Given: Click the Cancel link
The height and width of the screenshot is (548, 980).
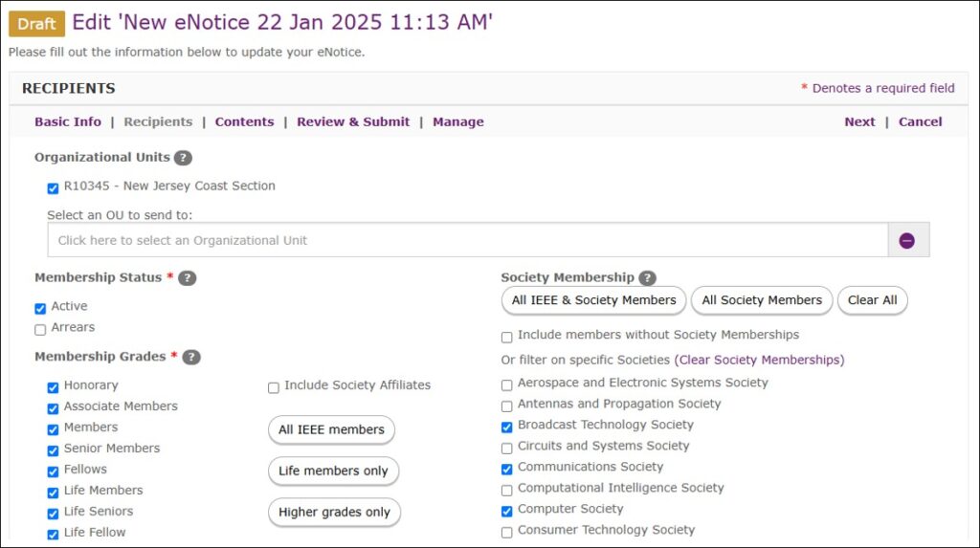Looking at the screenshot, I should click(x=920, y=121).
